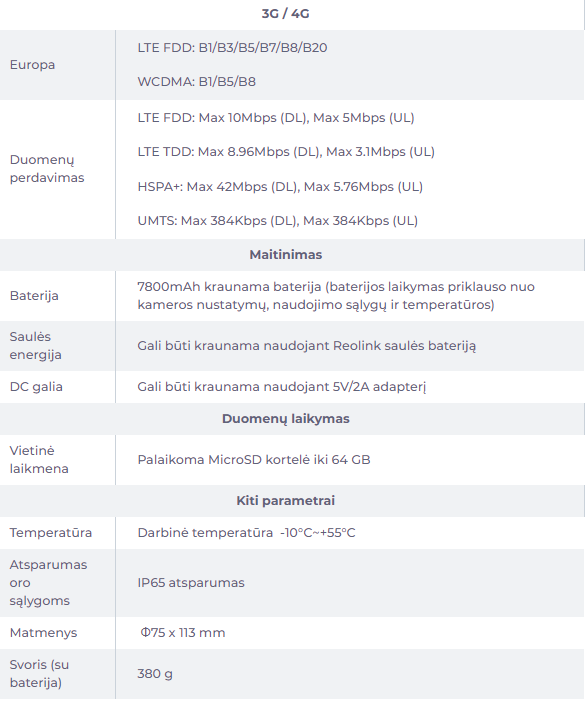Select the Europa row label

(32, 65)
